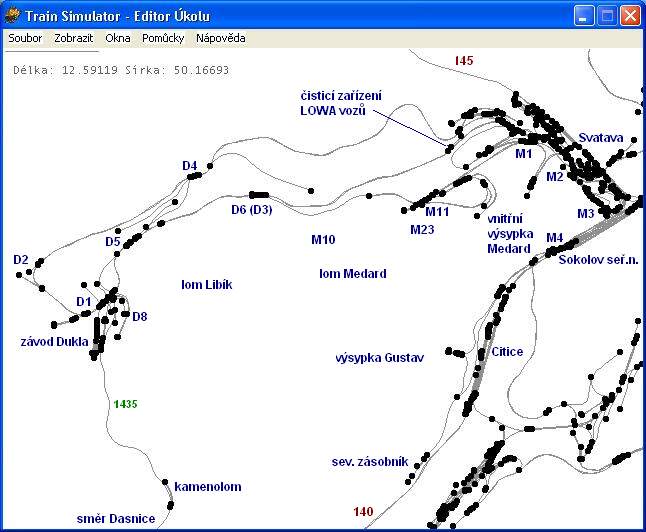The image size is (646, 532).
Task: Click the upper track node beside kamenolom
Action: (165, 482)
